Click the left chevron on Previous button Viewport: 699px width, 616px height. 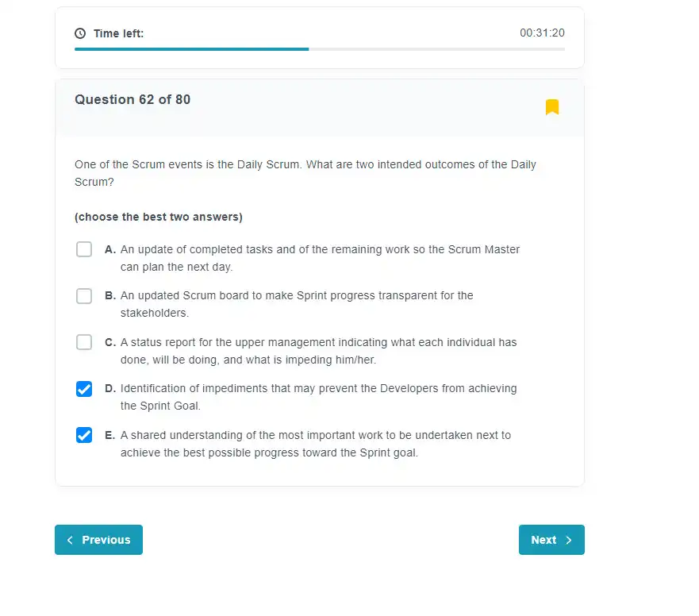pyautogui.click(x=70, y=540)
